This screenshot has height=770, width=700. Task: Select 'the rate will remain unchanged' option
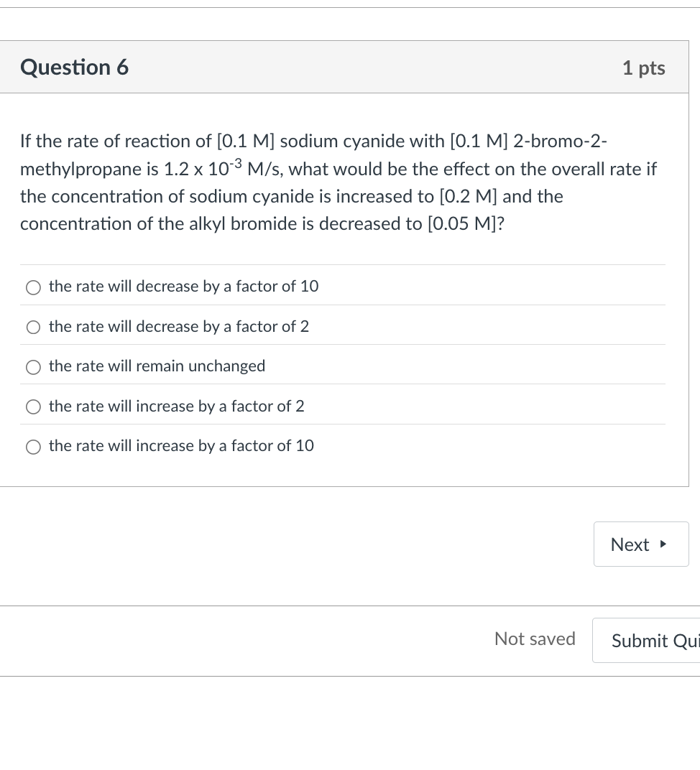[33, 367]
